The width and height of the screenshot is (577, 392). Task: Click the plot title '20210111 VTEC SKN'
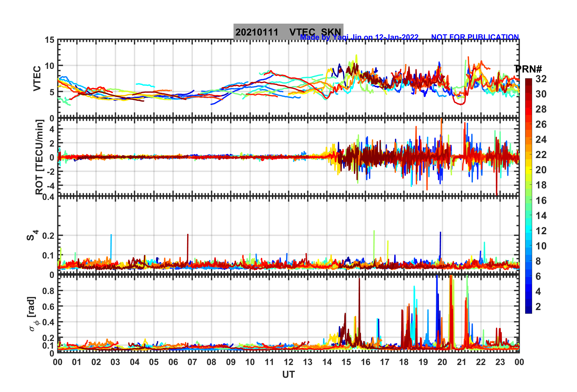(x=288, y=32)
